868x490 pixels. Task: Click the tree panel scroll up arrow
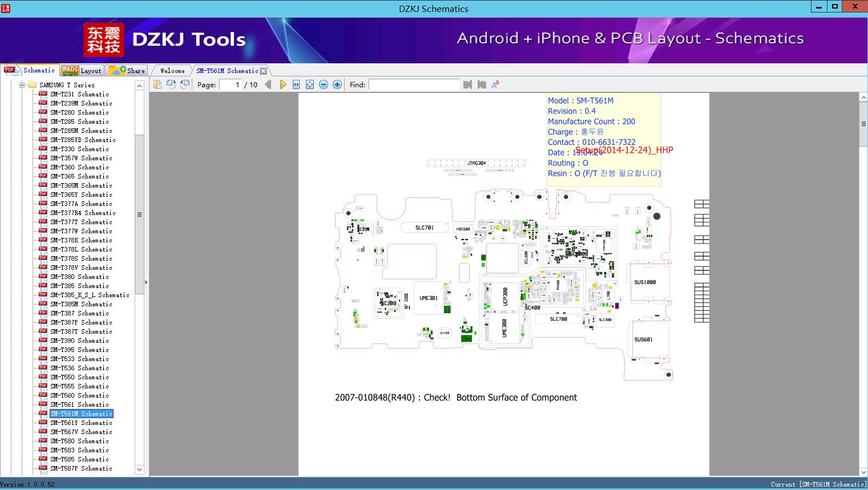(139, 86)
